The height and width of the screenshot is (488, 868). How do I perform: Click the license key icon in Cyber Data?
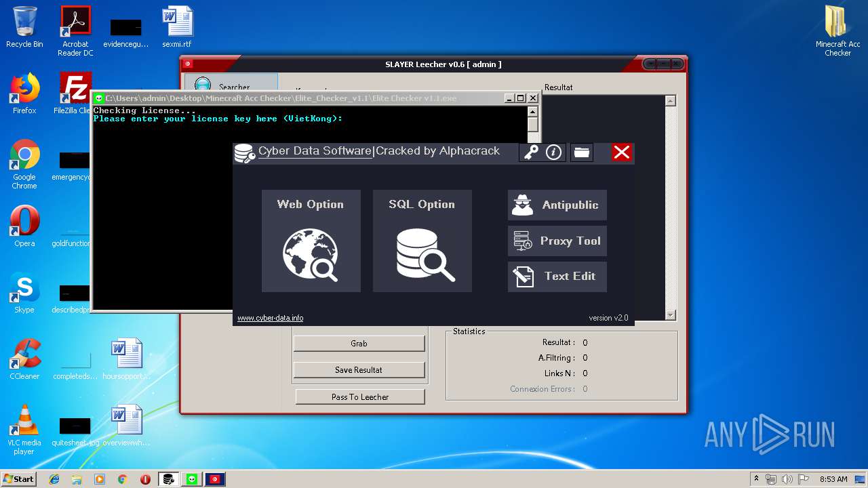tap(530, 152)
